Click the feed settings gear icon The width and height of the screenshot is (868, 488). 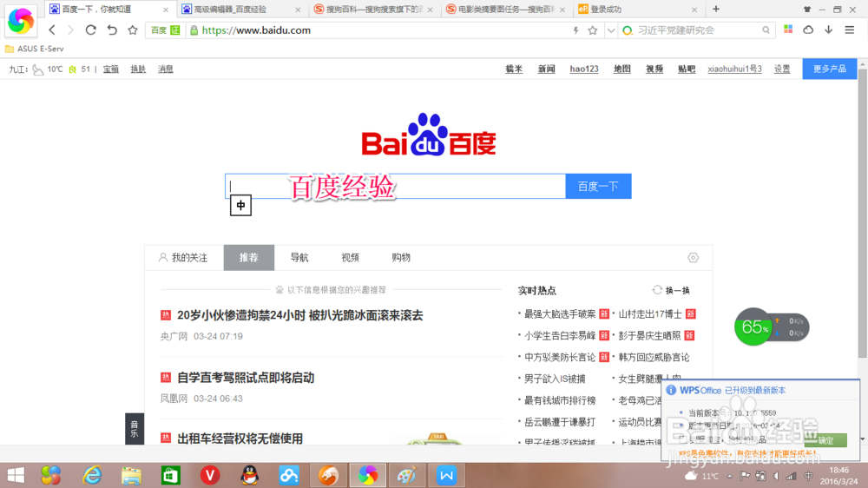[x=693, y=258]
